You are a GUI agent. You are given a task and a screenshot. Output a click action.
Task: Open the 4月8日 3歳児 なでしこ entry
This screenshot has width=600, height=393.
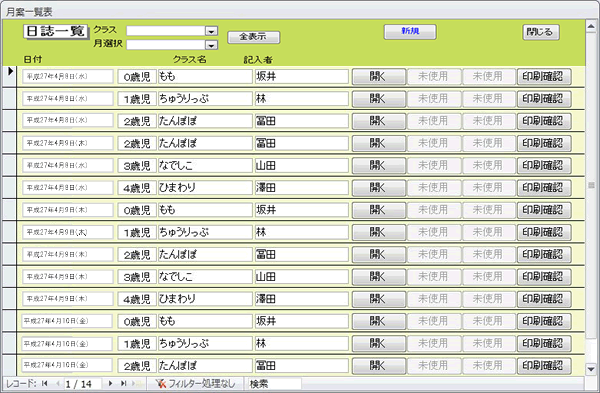tap(379, 166)
